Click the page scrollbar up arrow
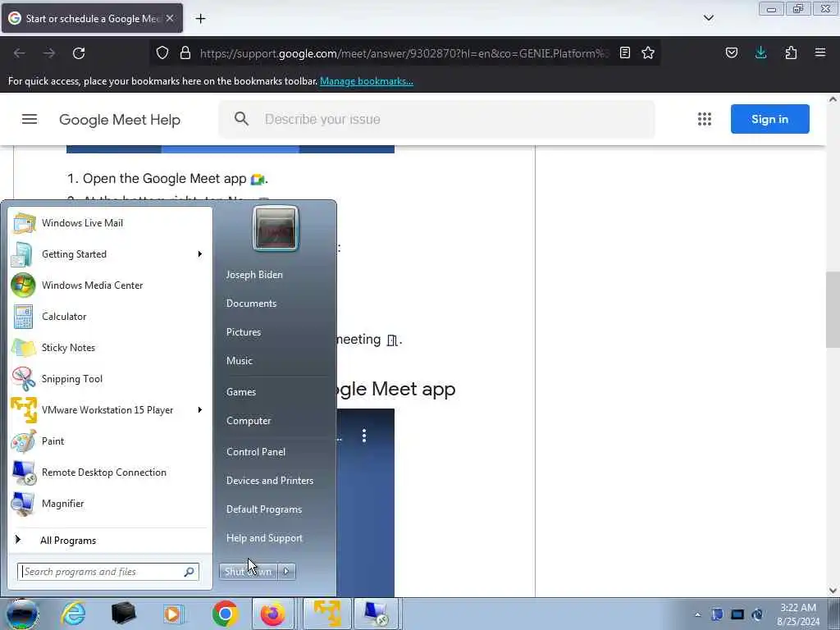The height and width of the screenshot is (630, 840). [833, 99]
